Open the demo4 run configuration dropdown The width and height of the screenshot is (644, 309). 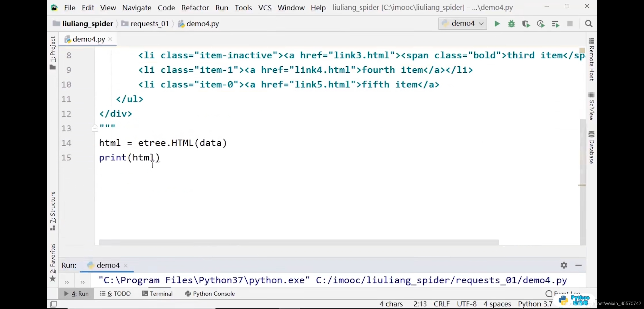(x=462, y=23)
